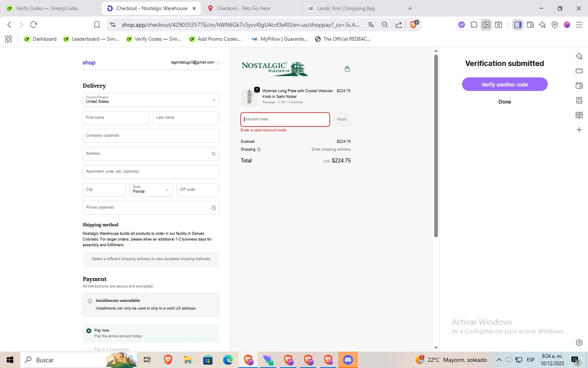Open the State Florida dropdown
588x368 pixels.
point(151,189)
